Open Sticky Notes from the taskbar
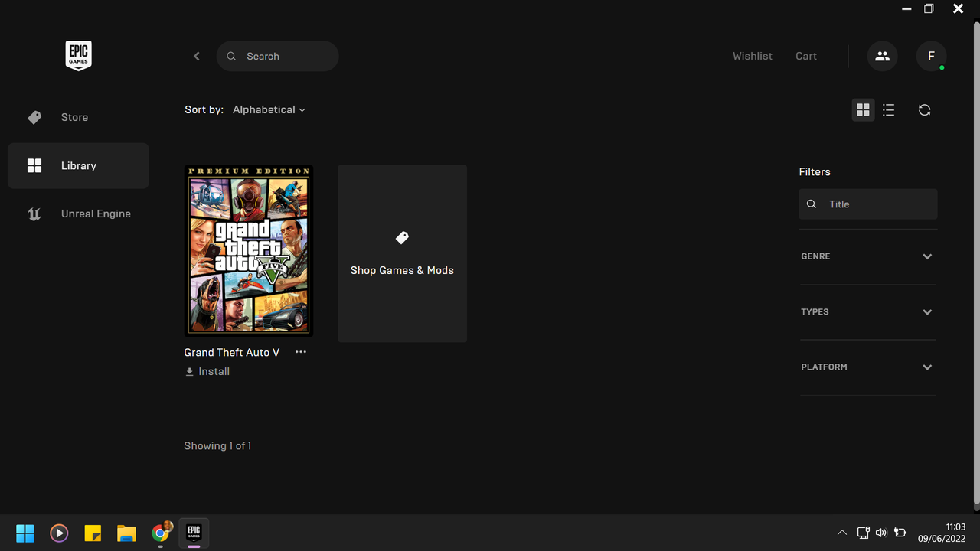The image size is (980, 551). (x=93, y=533)
